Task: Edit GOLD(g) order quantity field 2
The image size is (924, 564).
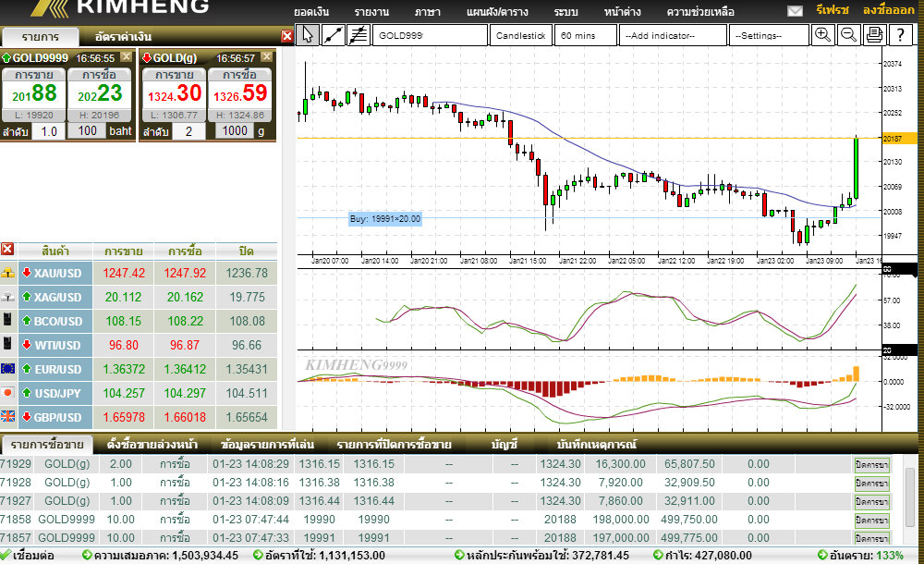Action: point(188,131)
